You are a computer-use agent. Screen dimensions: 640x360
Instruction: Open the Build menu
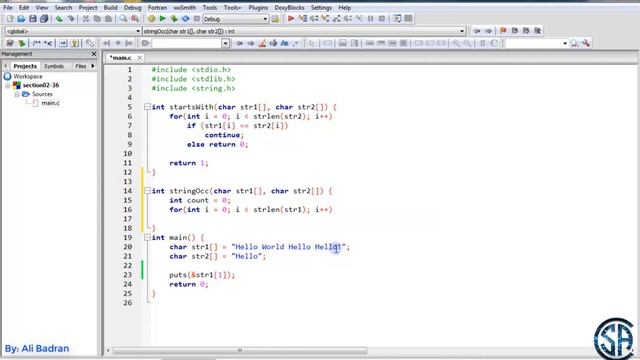tap(110, 7)
